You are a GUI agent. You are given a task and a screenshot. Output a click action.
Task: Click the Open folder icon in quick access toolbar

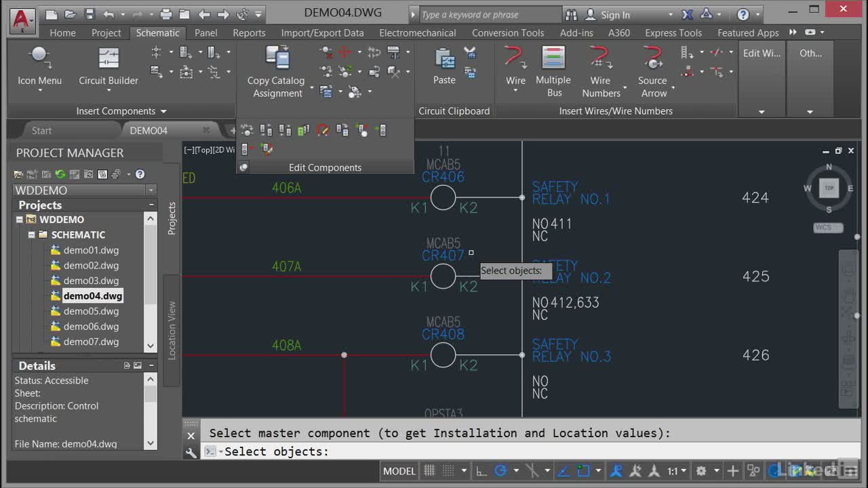coord(71,14)
